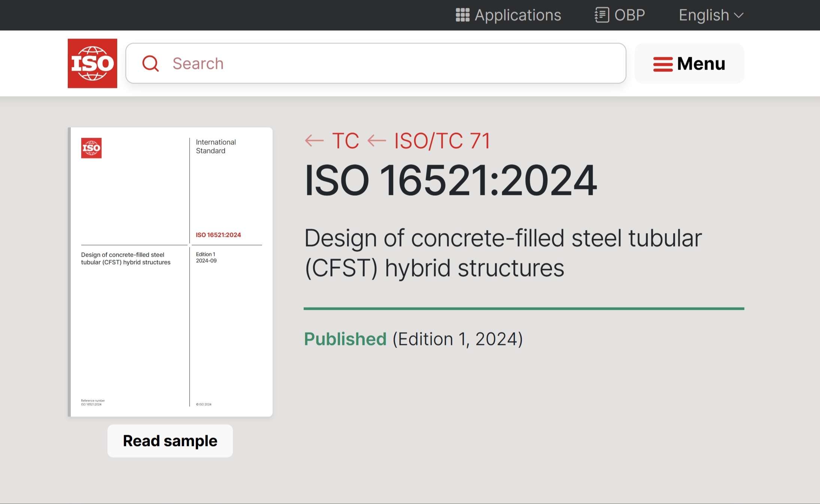Go to TC breadcrumb link
Viewport: 820px width, 504px height.
tap(345, 141)
